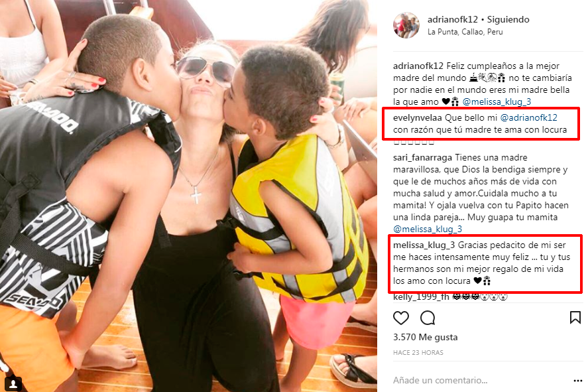The height and width of the screenshot is (392, 588).
Task: Visit the melissa_klug_3 commenter profile
Action: [x=424, y=245]
